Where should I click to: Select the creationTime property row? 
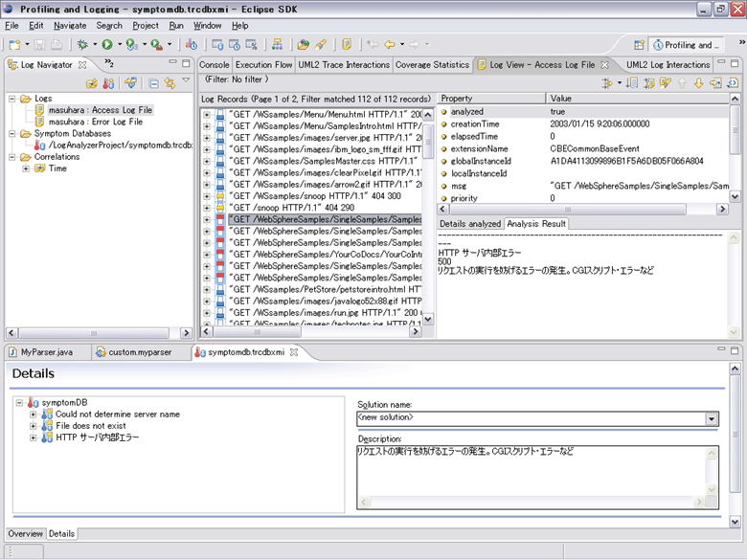pos(582,124)
